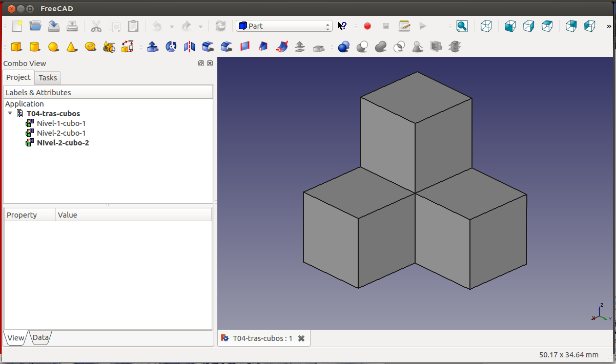Select Nivel-1-cubo-1 in the tree
The height and width of the screenshot is (364, 616).
(x=61, y=123)
